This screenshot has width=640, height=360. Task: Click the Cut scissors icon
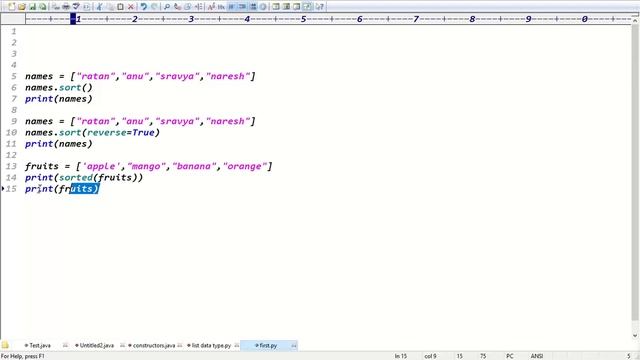click(99, 7)
